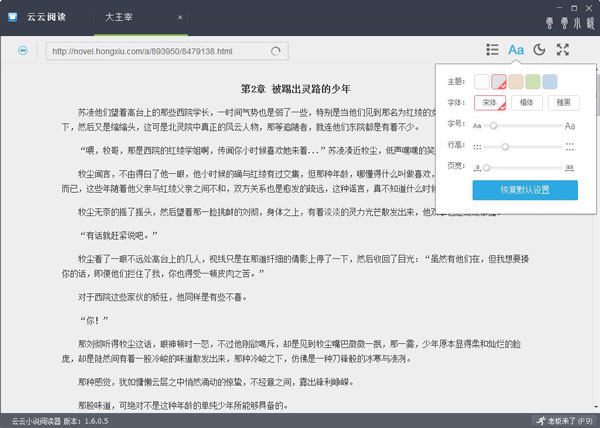Click the scrollbar down arrow
Screen dimensions: 600x428
tap(597, 407)
